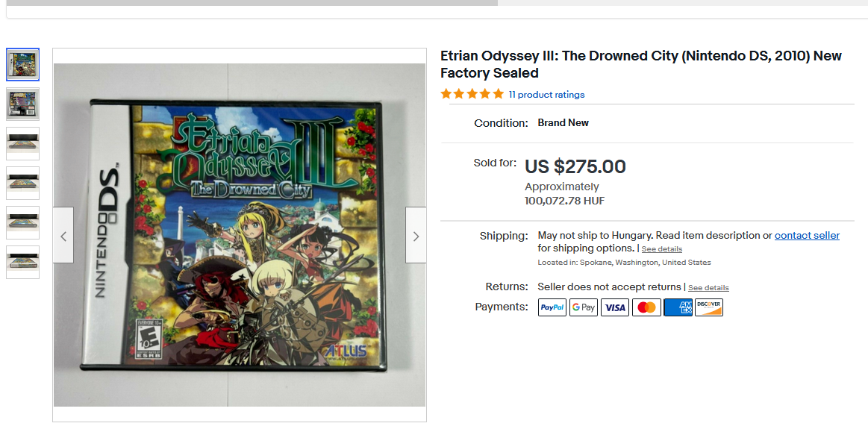This screenshot has height=432, width=868.
Task: Select the fourth thumbnail image
Action: (23, 183)
